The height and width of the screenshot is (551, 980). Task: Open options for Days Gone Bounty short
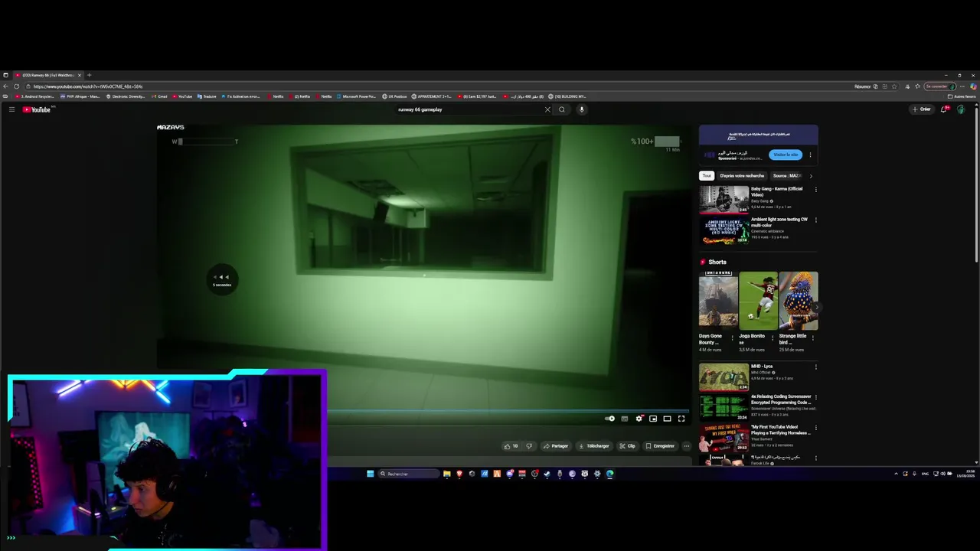pos(733,337)
